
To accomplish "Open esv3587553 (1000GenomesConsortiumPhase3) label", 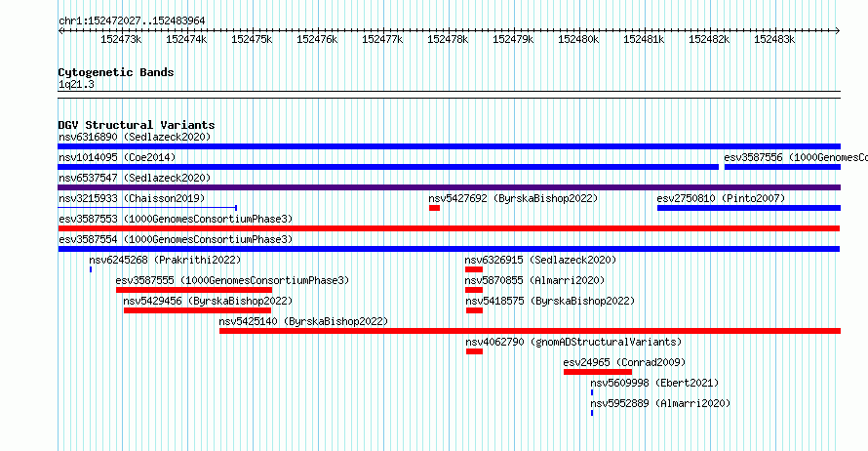I will point(176,219).
